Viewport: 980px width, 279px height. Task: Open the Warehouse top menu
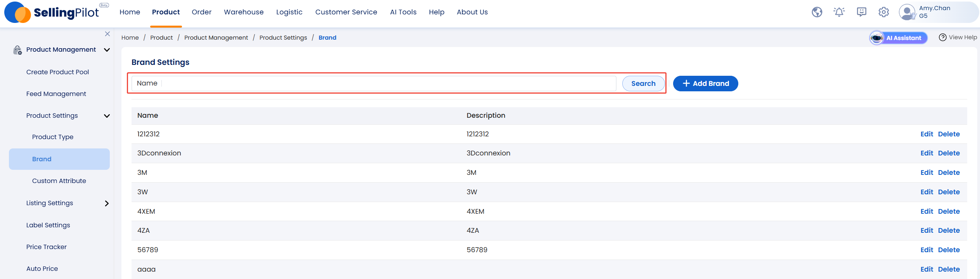pos(244,12)
